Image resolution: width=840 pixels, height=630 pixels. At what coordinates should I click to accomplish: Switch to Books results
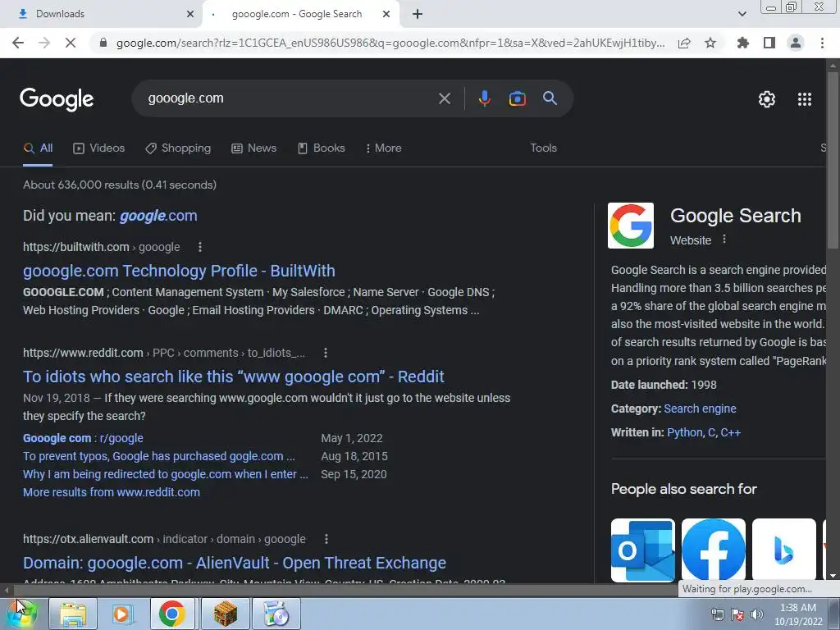coord(322,148)
